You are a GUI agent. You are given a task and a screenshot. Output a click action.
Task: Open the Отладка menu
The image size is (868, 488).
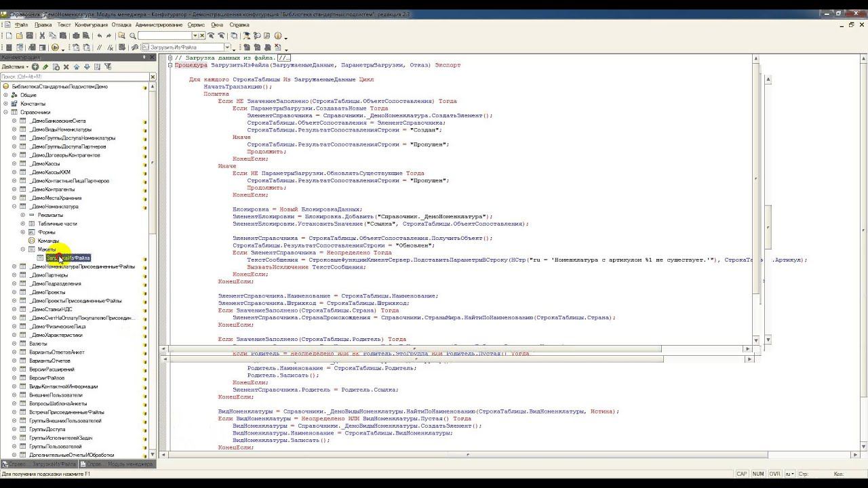pyautogui.click(x=121, y=25)
